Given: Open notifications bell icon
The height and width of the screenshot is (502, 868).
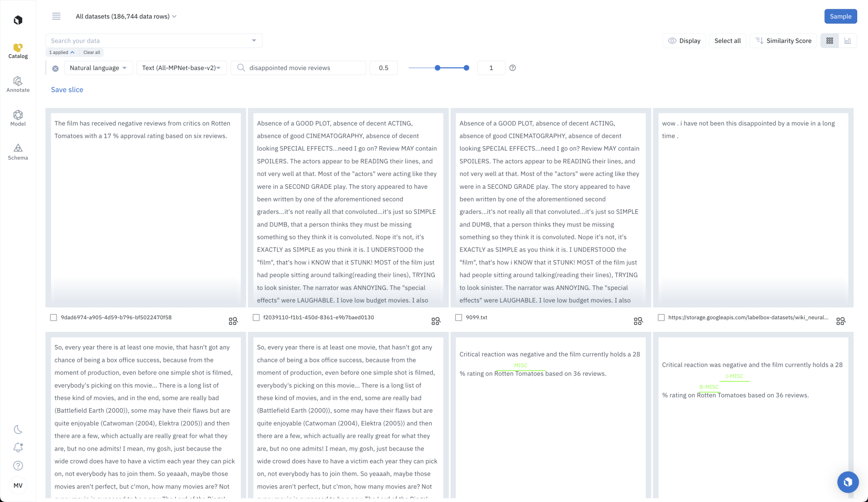Looking at the screenshot, I should coord(18,447).
